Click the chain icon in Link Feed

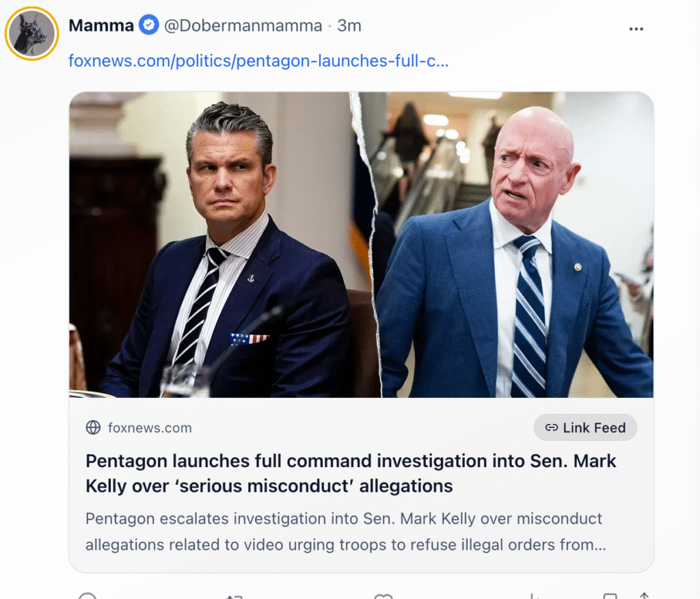pyautogui.click(x=551, y=428)
